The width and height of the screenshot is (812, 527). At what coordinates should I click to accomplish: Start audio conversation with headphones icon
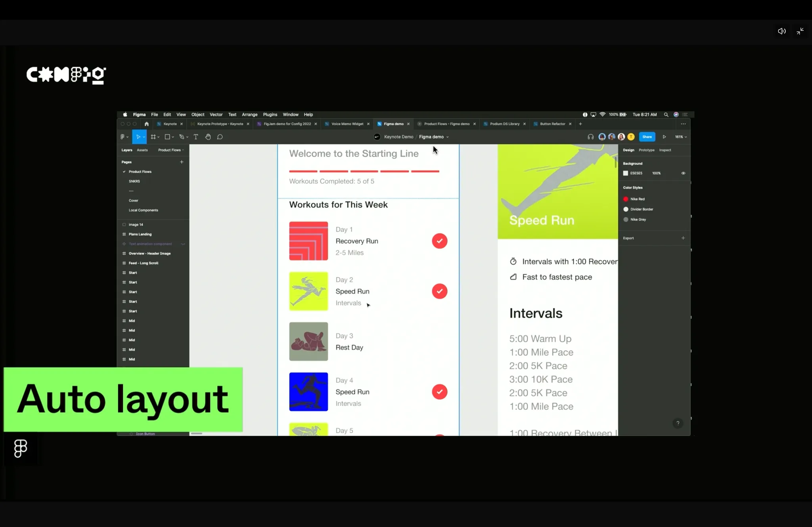click(590, 137)
